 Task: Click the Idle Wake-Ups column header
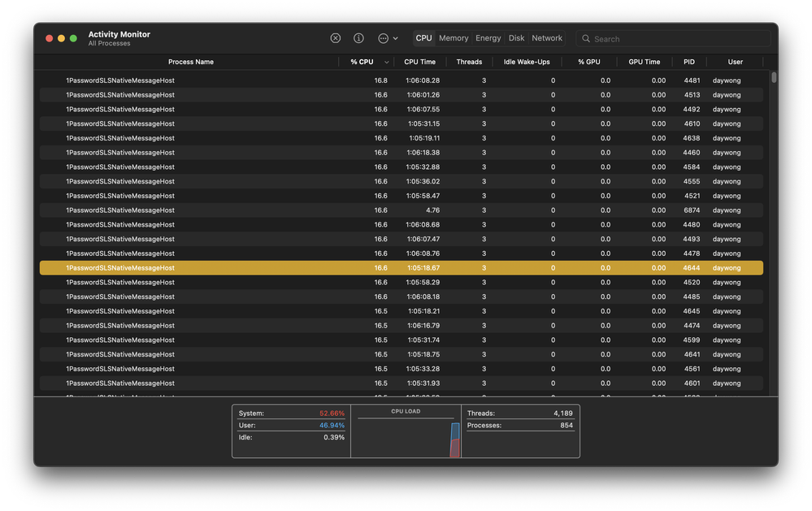pos(526,62)
